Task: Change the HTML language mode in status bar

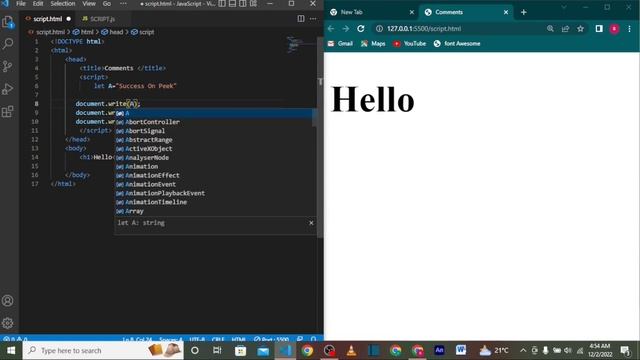Action: 238,339
